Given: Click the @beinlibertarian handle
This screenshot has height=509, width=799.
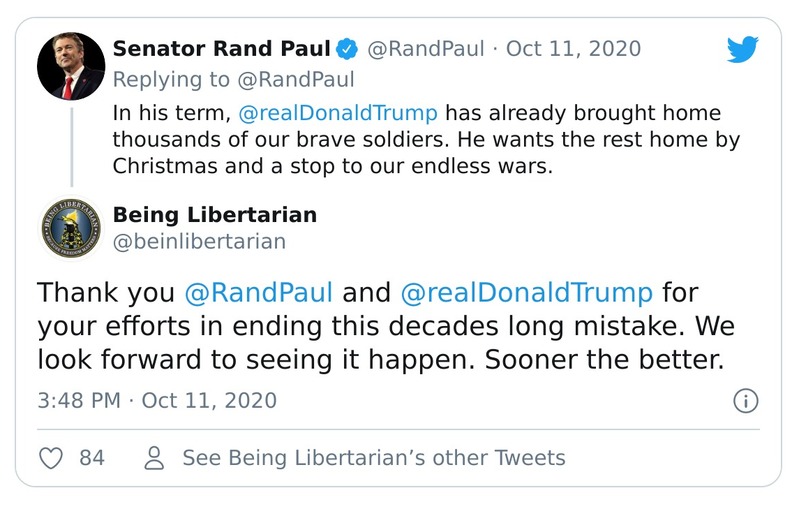Looking at the screenshot, I should (x=199, y=241).
